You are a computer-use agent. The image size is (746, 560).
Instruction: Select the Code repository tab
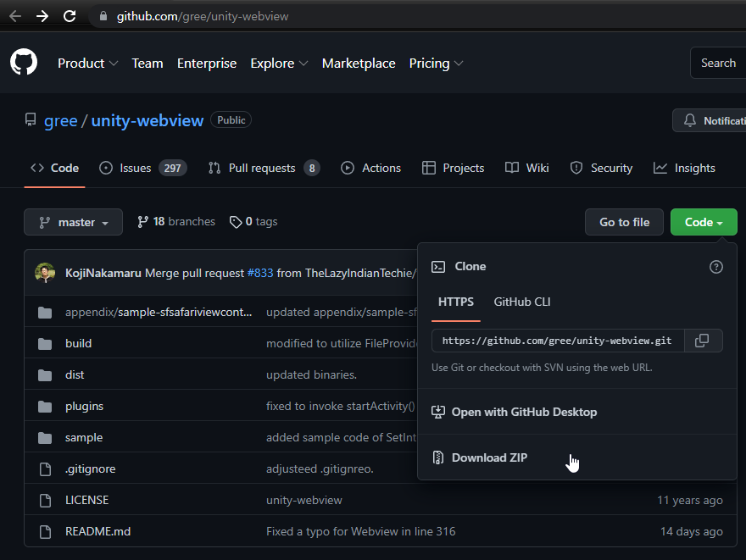[x=55, y=168]
